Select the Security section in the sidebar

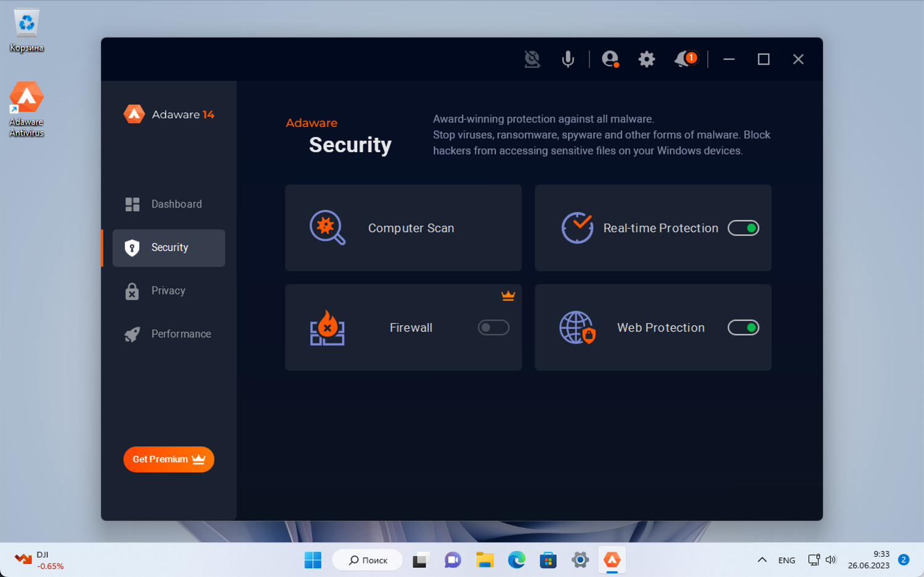click(169, 248)
